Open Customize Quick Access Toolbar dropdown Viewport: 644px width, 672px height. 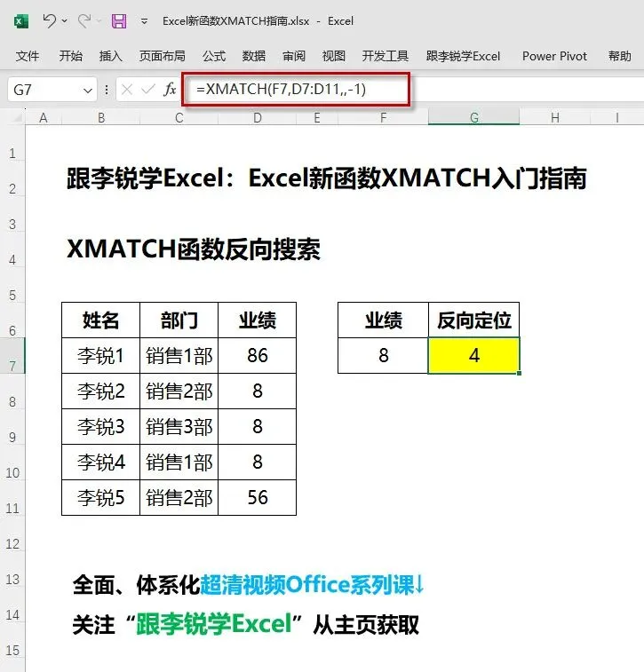pyautogui.click(x=145, y=21)
